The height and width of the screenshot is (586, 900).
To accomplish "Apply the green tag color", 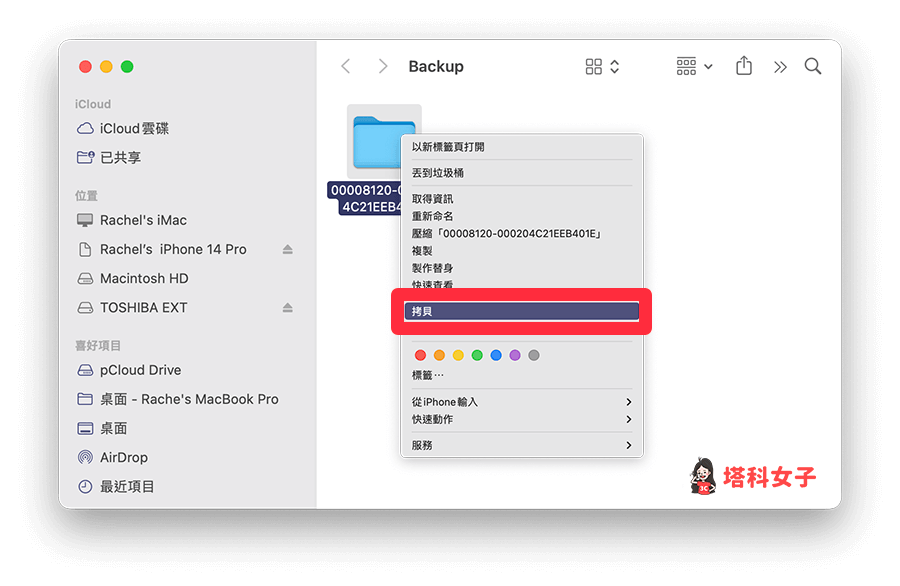I will (x=477, y=355).
